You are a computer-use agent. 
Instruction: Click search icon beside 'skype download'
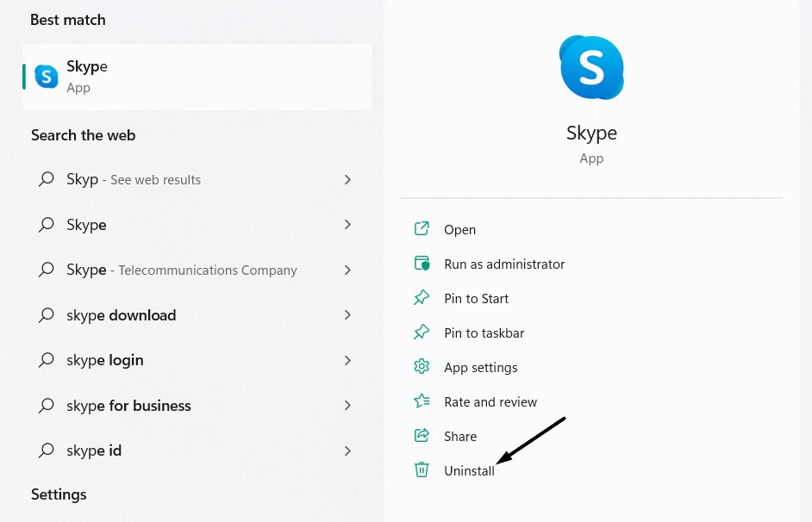coord(47,315)
